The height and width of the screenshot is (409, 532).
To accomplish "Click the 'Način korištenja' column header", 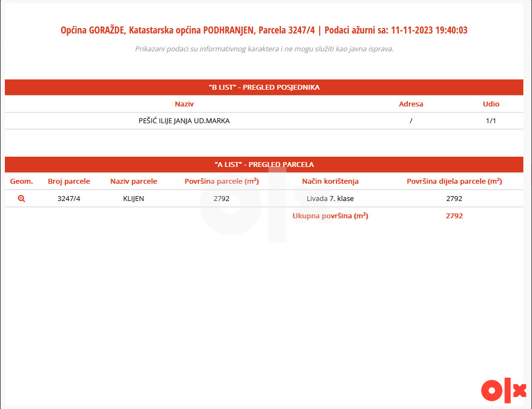I will [330, 181].
